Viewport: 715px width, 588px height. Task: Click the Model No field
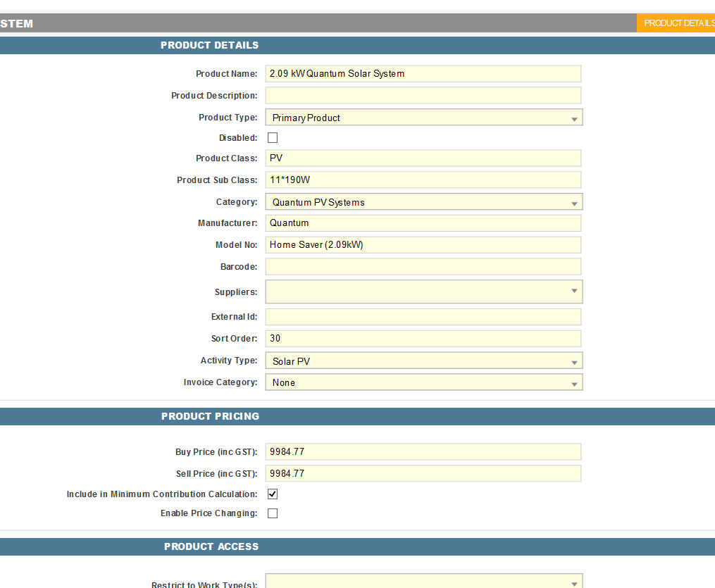[423, 245]
